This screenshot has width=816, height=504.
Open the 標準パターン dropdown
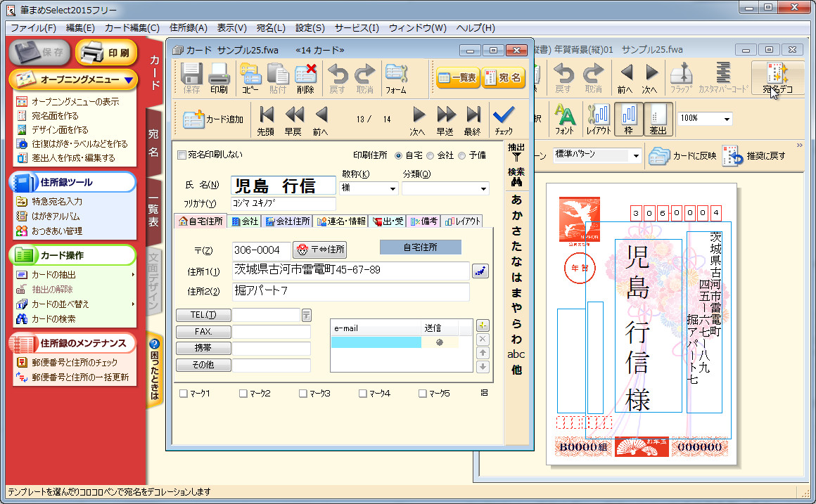636,155
